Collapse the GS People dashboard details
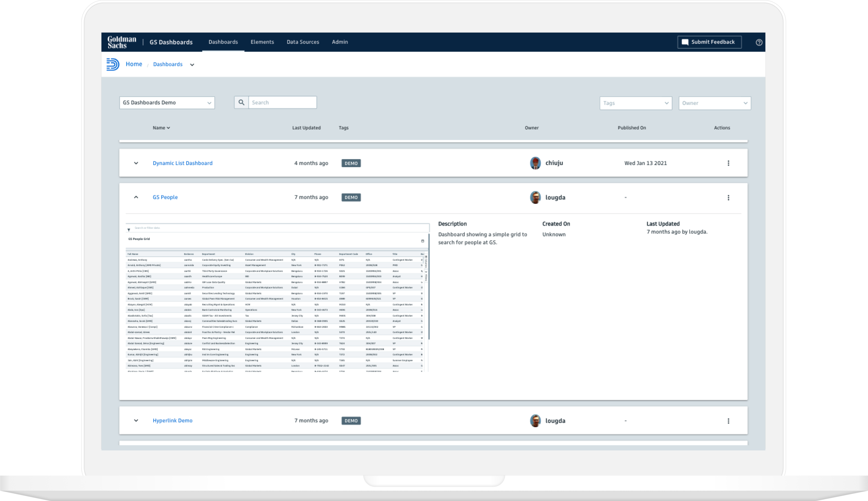This screenshot has width=868, height=501. (x=136, y=197)
